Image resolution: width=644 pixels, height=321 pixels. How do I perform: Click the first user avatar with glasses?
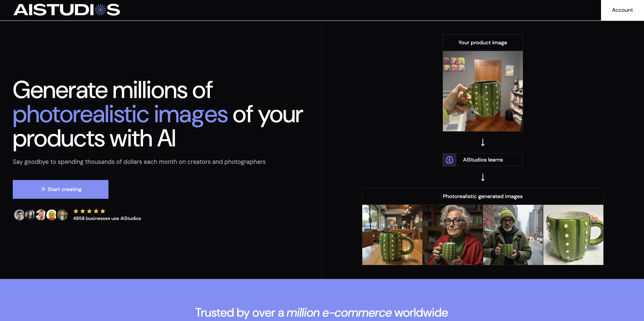click(x=19, y=215)
